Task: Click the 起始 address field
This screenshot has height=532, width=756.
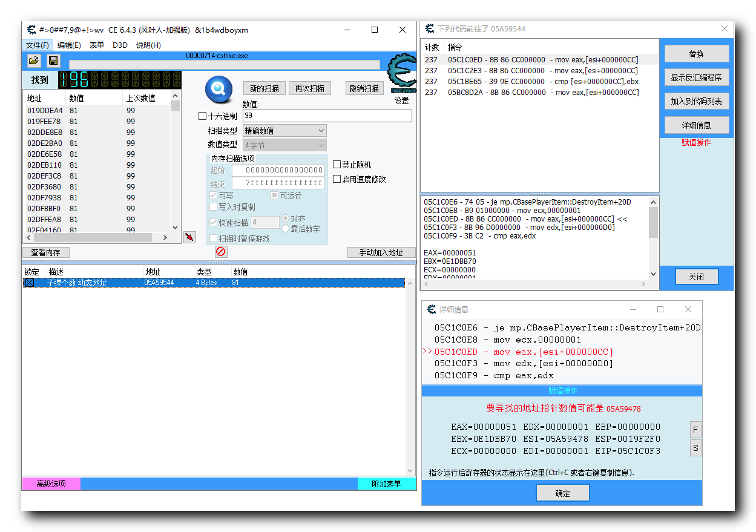Action: click(x=278, y=170)
